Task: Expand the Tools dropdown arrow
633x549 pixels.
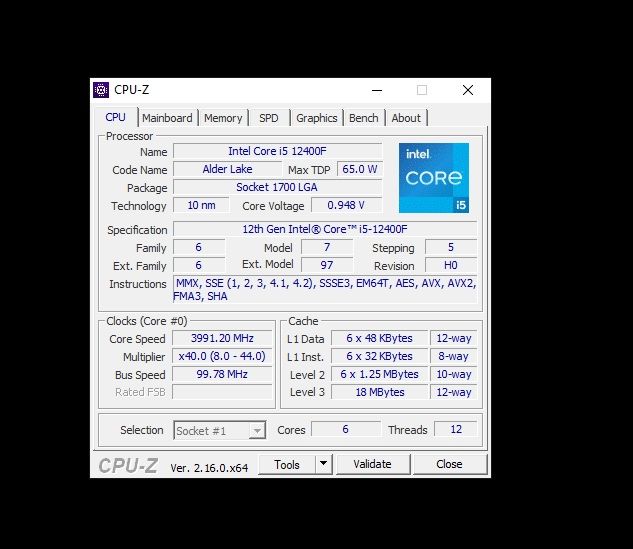Action: click(323, 465)
